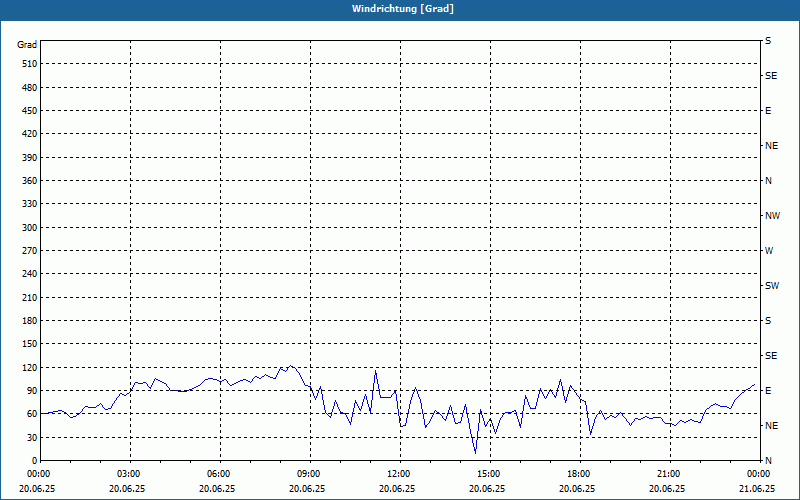Click the 120 y-axis value

click(29, 367)
